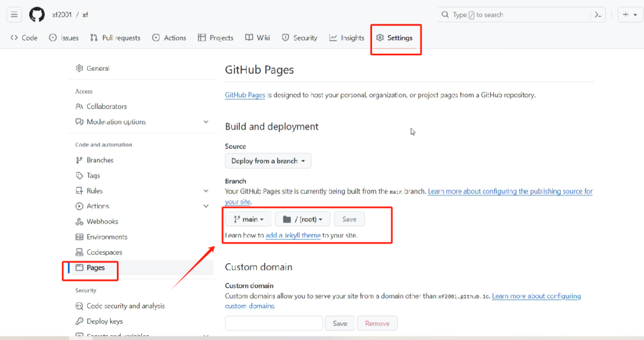Screen dimensions: 644x340
Task: Click the plus create-new icon
Action: click(626, 15)
